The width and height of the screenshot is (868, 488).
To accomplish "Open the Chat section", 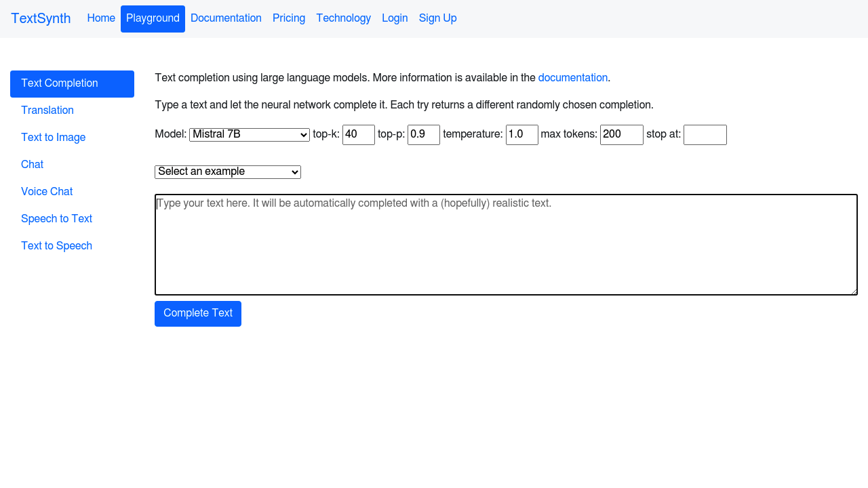I will click(x=32, y=165).
